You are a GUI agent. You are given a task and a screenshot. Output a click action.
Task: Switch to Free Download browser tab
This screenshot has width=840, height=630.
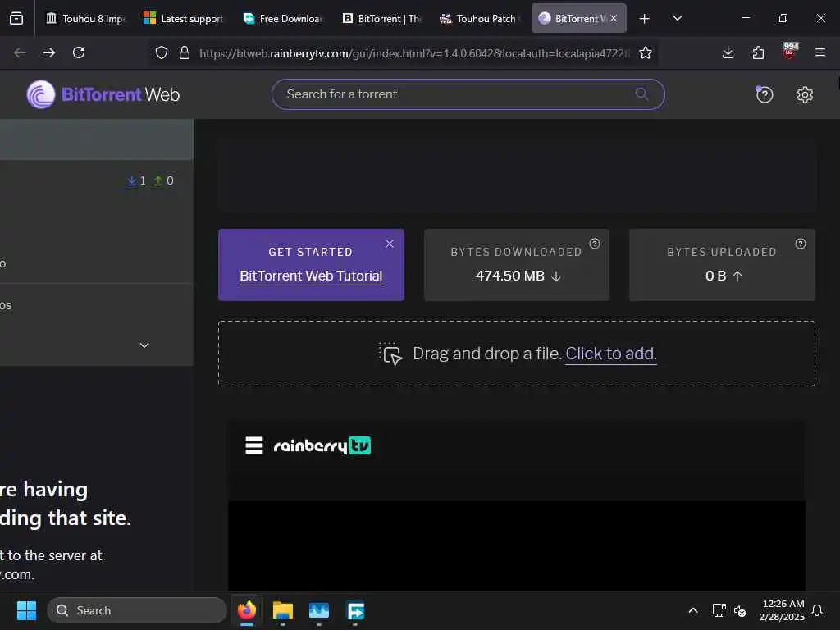(283, 18)
